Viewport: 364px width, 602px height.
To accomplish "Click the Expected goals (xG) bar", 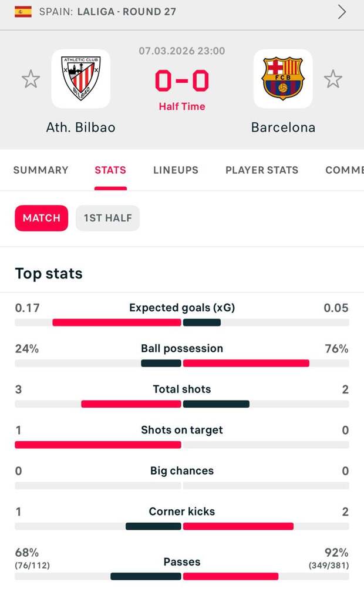I will [x=182, y=322].
